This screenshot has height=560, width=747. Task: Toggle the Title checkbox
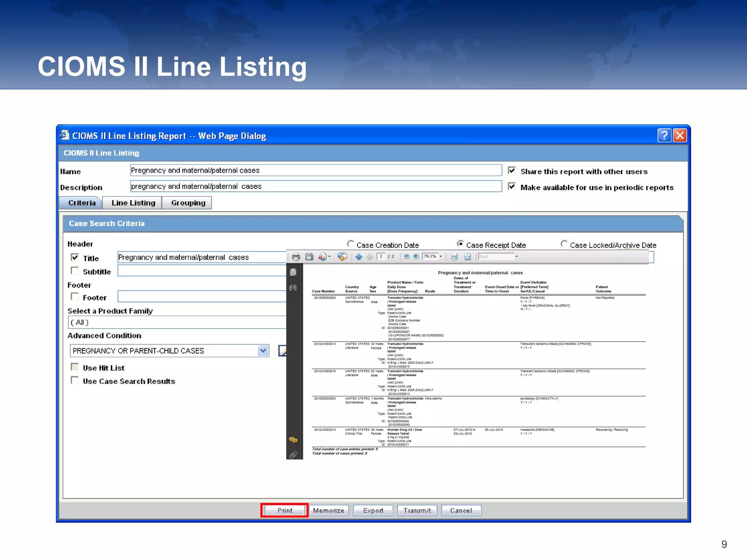[x=75, y=257]
